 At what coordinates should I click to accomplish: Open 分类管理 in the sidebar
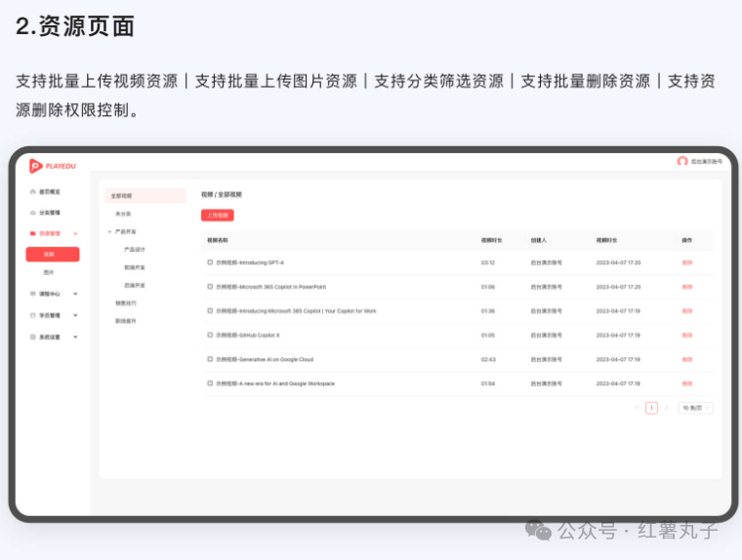pyautogui.click(x=50, y=213)
